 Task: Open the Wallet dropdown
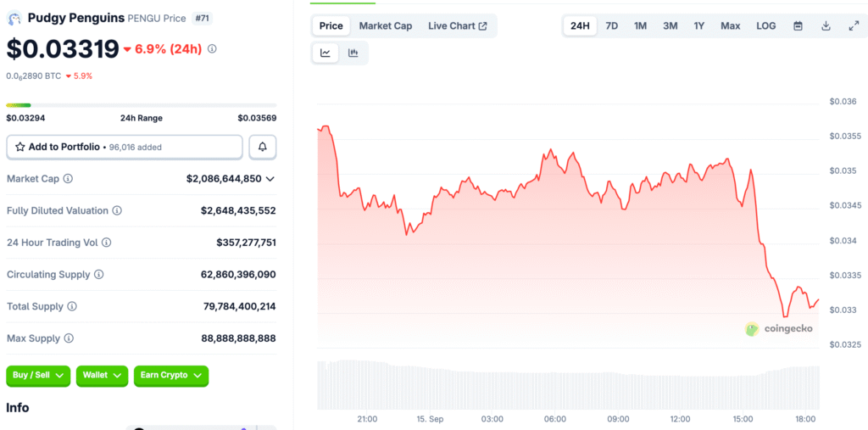pyautogui.click(x=102, y=376)
